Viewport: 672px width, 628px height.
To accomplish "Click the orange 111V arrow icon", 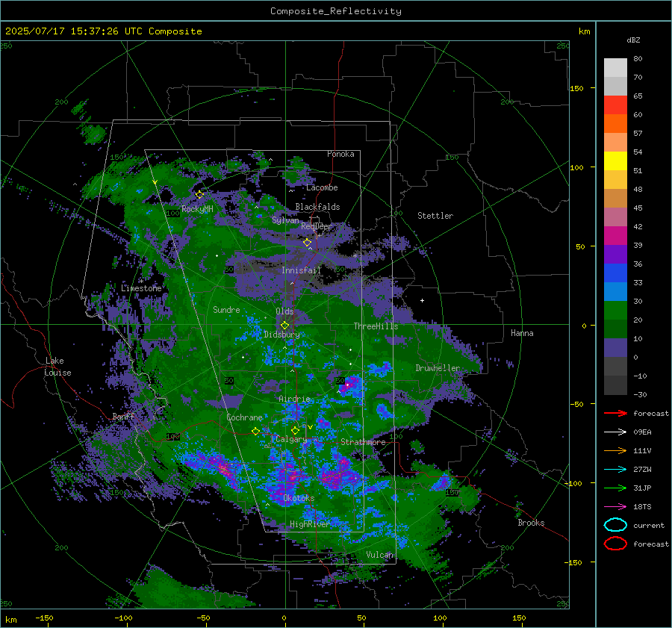I will (615, 450).
